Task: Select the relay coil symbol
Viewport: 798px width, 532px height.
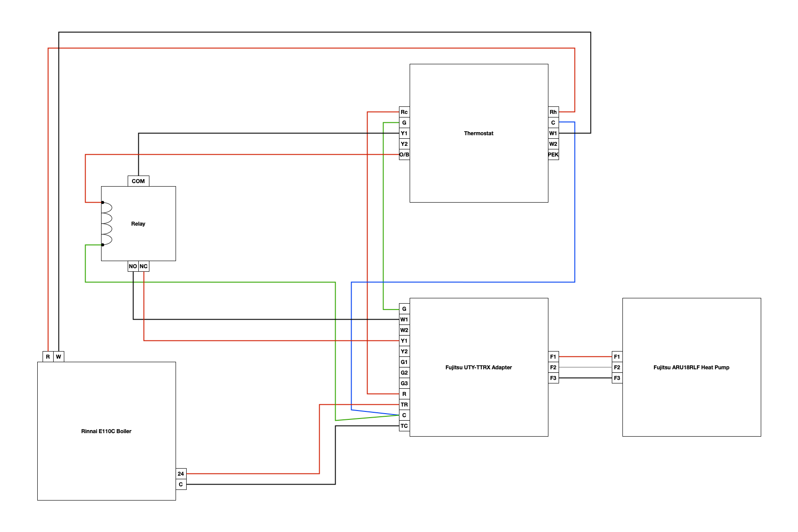Action: pos(107,224)
